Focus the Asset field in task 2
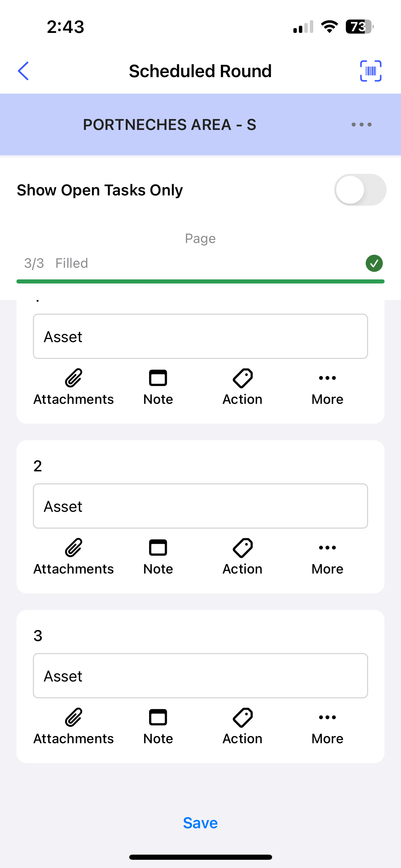 pos(200,506)
